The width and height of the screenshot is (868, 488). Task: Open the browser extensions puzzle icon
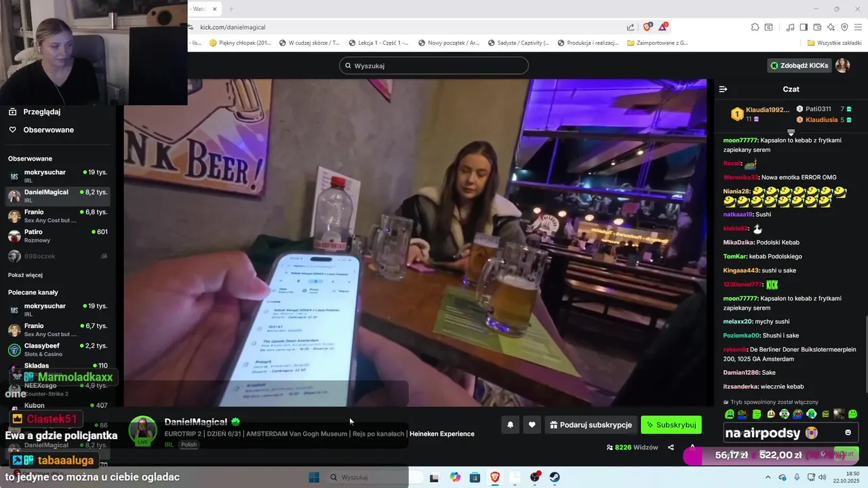pos(755,27)
